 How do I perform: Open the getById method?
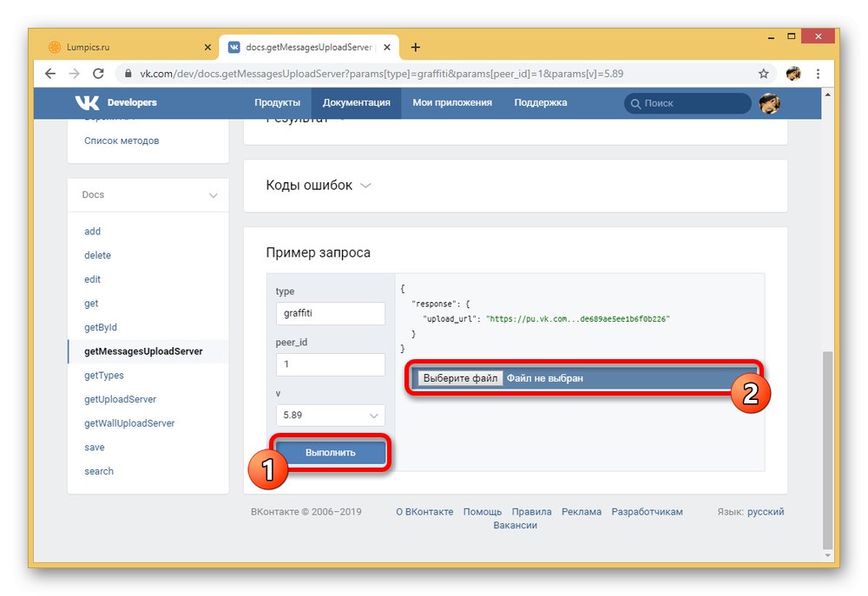pyautogui.click(x=101, y=327)
